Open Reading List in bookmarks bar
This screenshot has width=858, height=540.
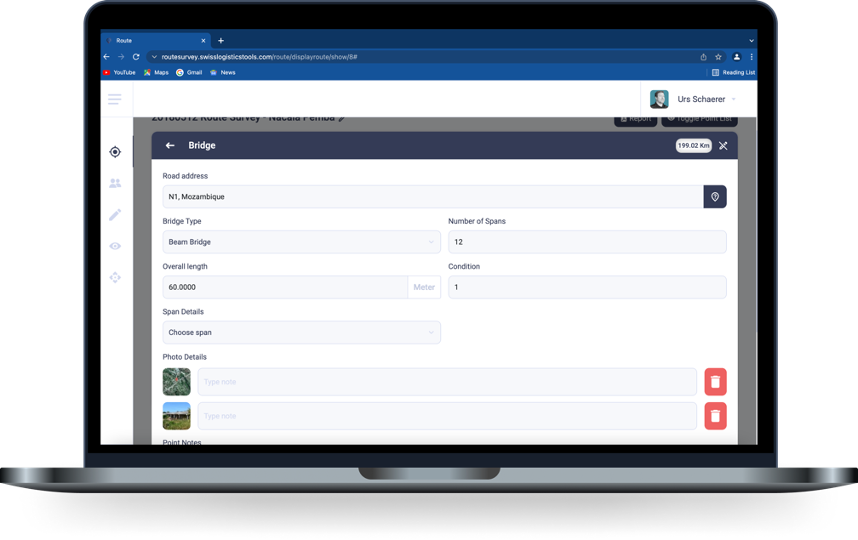pos(733,73)
